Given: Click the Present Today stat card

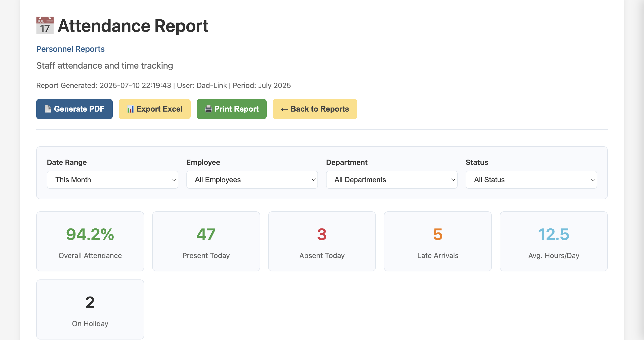Looking at the screenshot, I should coord(206,241).
